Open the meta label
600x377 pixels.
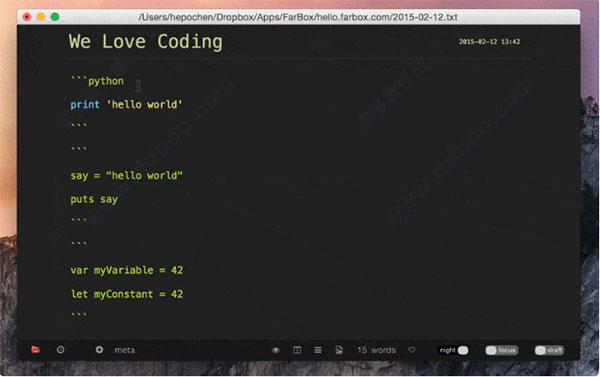coord(124,350)
